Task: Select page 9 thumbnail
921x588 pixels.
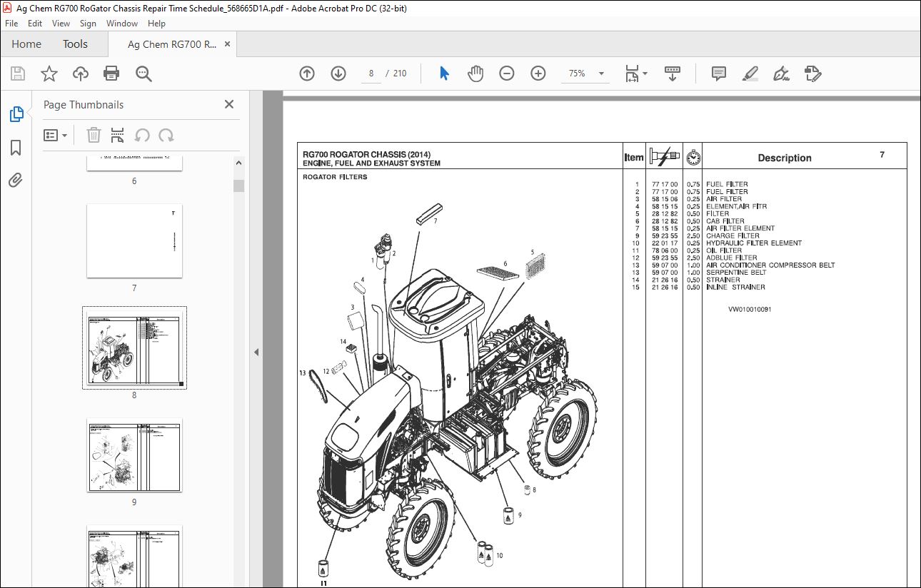Action: pos(134,455)
